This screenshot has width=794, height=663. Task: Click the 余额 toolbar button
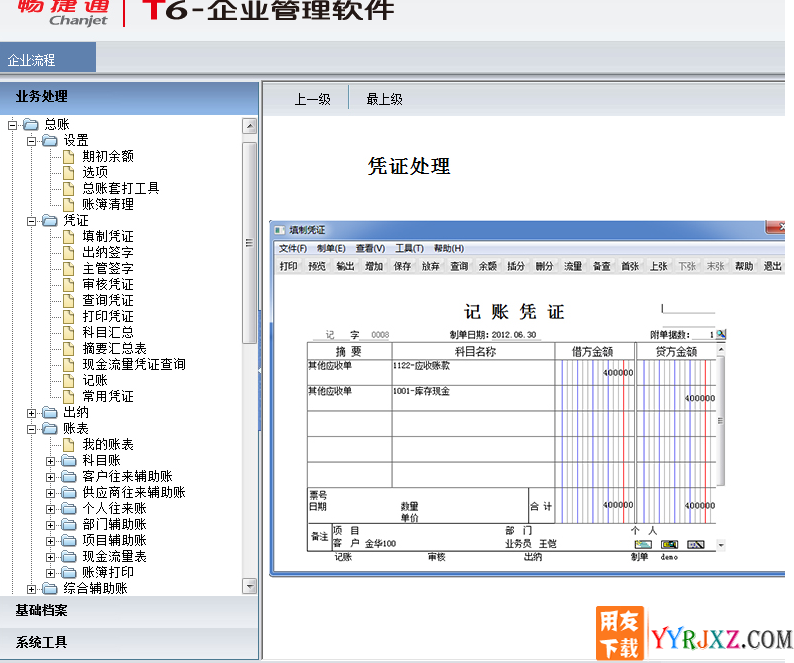(x=488, y=266)
